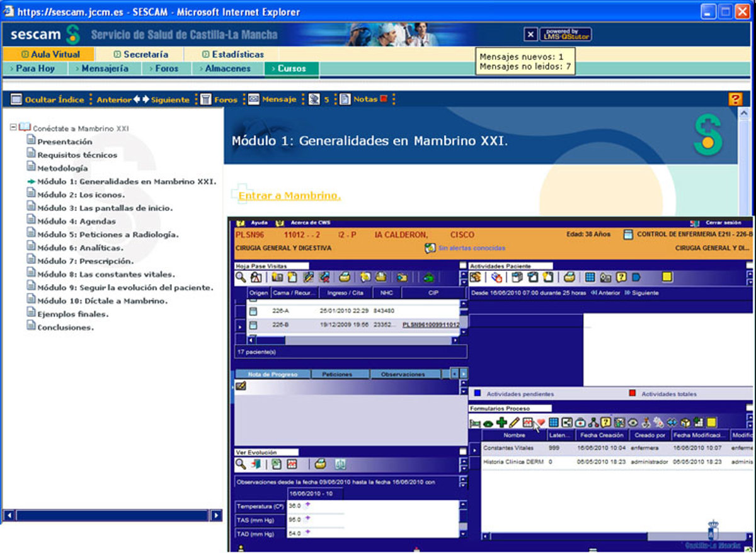The image size is (756, 553).
Task: Select the row indicator for bed 226-B
Action: (239, 326)
